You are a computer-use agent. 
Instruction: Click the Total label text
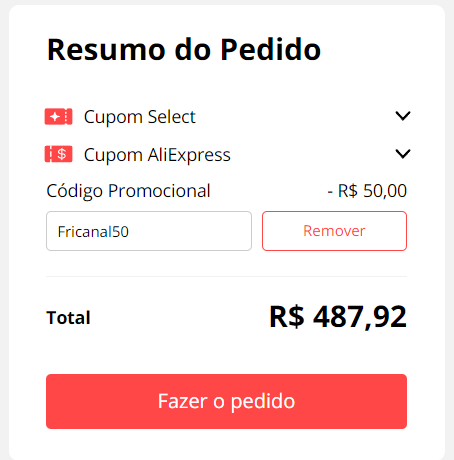(x=68, y=317)
